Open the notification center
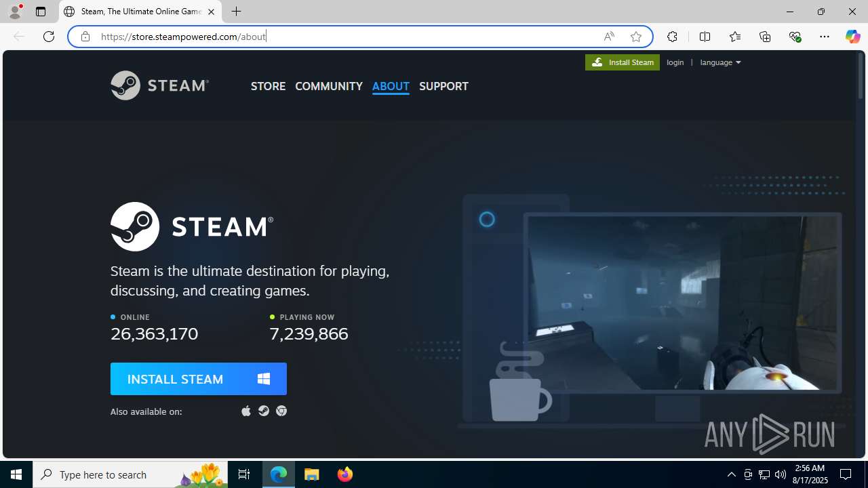868x488 pixels. [846, 474]
